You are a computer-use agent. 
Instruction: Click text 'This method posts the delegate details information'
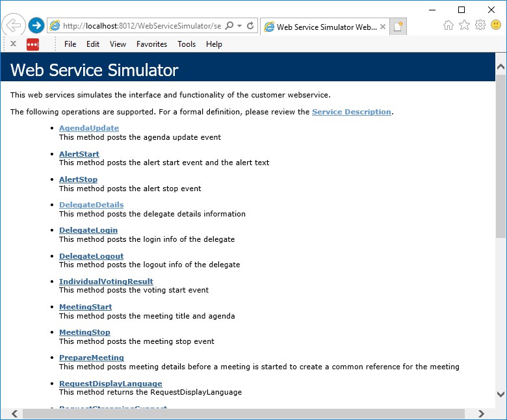(152, 214)
